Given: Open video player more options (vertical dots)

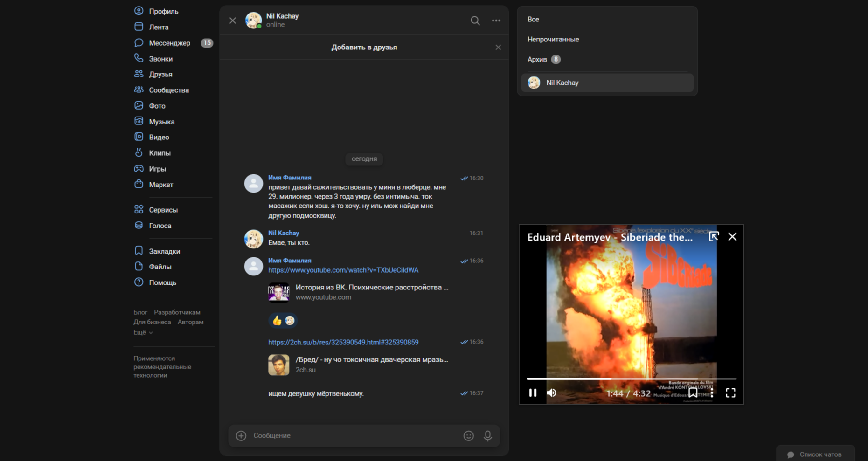Looking at the screenshot, I should click(x=712, y=393).
